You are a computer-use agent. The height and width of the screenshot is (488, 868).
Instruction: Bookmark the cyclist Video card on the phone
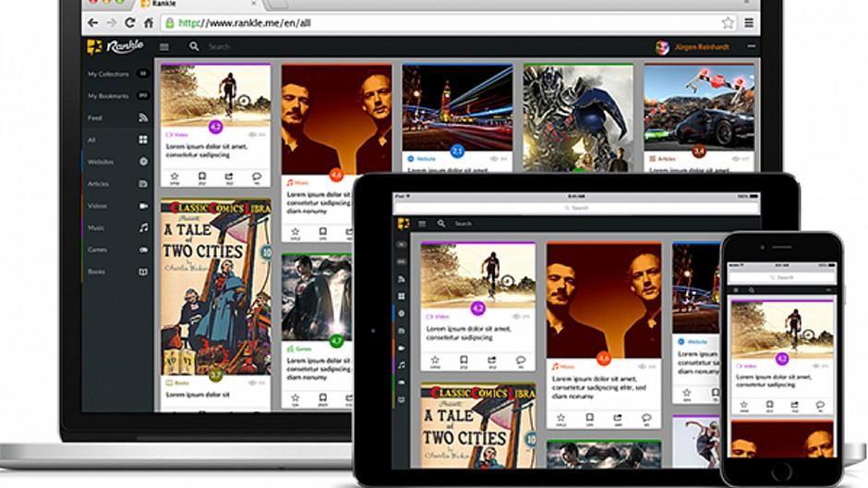point(769,407)
